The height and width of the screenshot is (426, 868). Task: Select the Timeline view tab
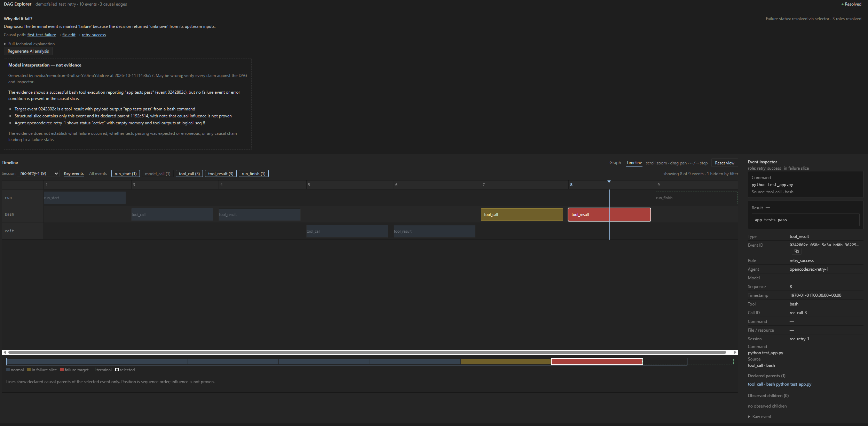point(634,163)
